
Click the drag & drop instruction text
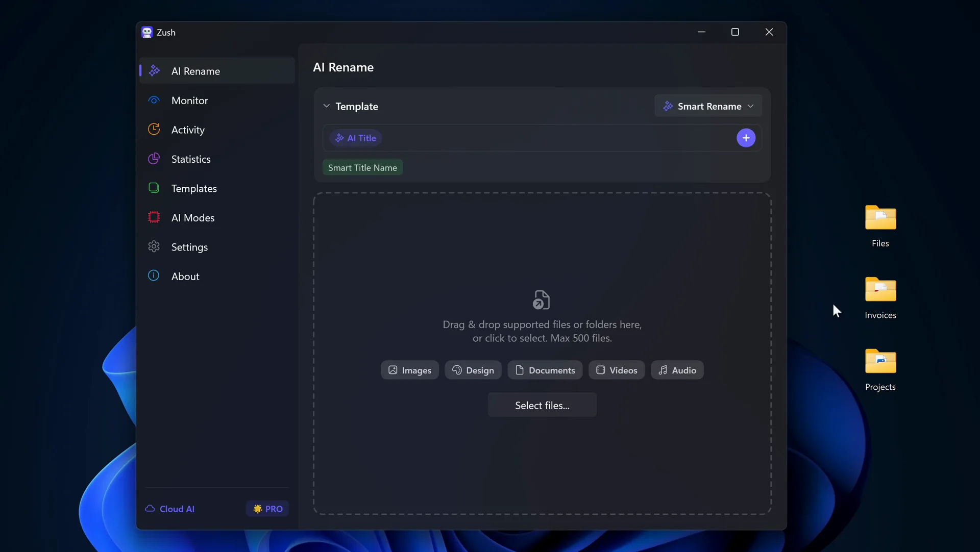tap(542, 331)
